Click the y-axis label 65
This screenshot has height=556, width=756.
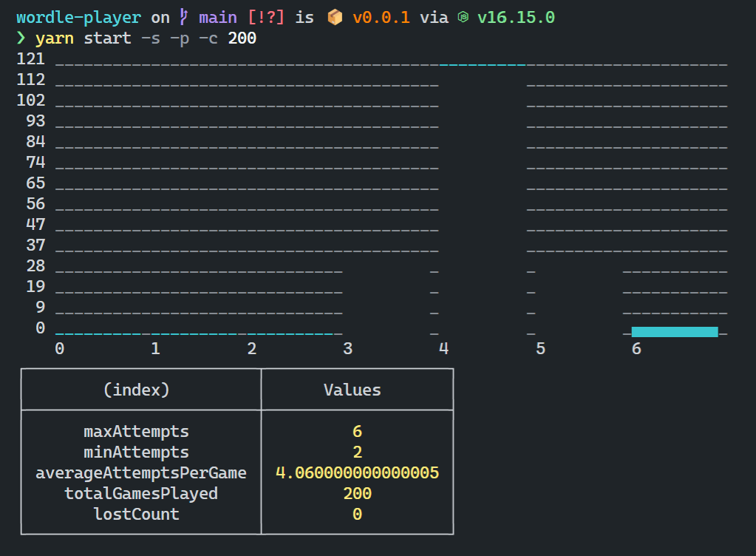coord(35,183)
